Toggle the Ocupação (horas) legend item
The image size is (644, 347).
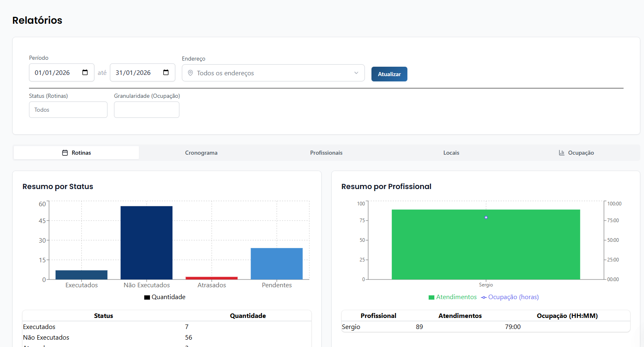pyautogui.click(x=510, y=297)
